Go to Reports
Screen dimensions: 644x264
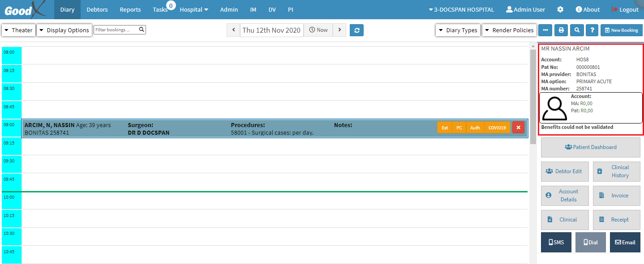click(130, 9)
